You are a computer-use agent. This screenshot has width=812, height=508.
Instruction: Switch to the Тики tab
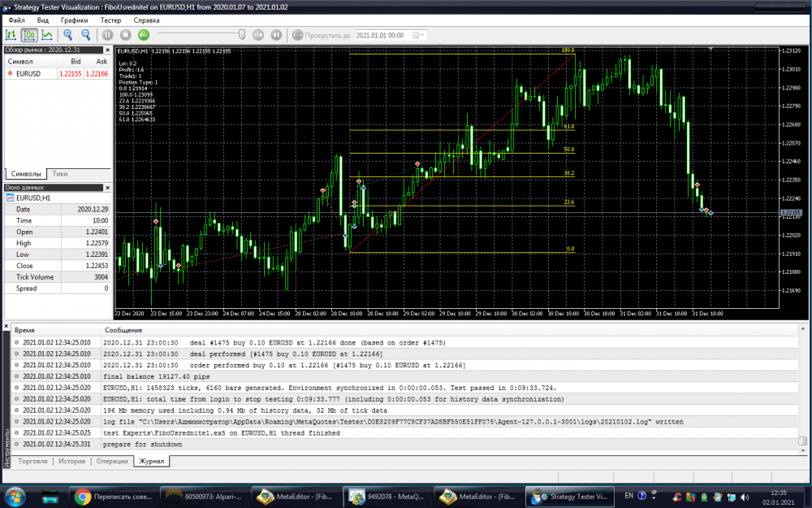(59, 174)
